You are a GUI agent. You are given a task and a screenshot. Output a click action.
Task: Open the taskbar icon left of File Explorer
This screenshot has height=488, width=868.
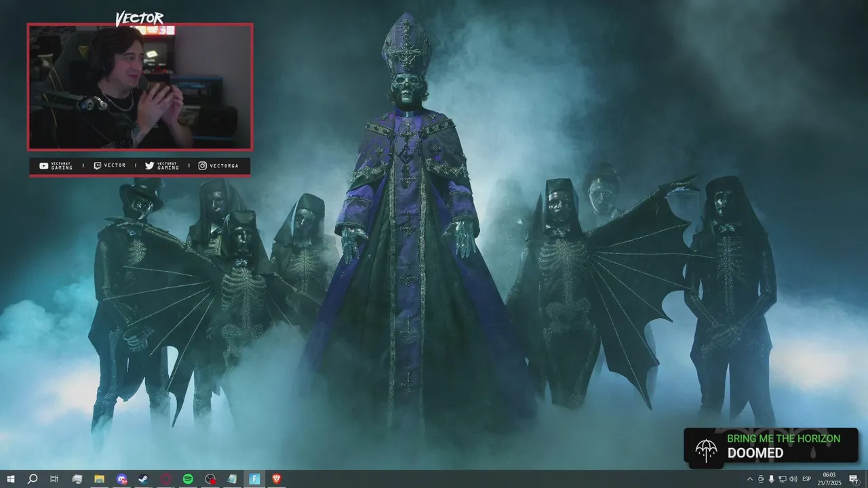pyautogui.click(x=77, y=479)
